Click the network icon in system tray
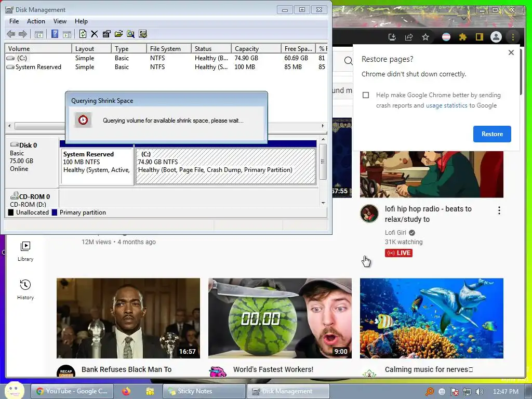The image size is (532, 399). click(x=467, y=392)
